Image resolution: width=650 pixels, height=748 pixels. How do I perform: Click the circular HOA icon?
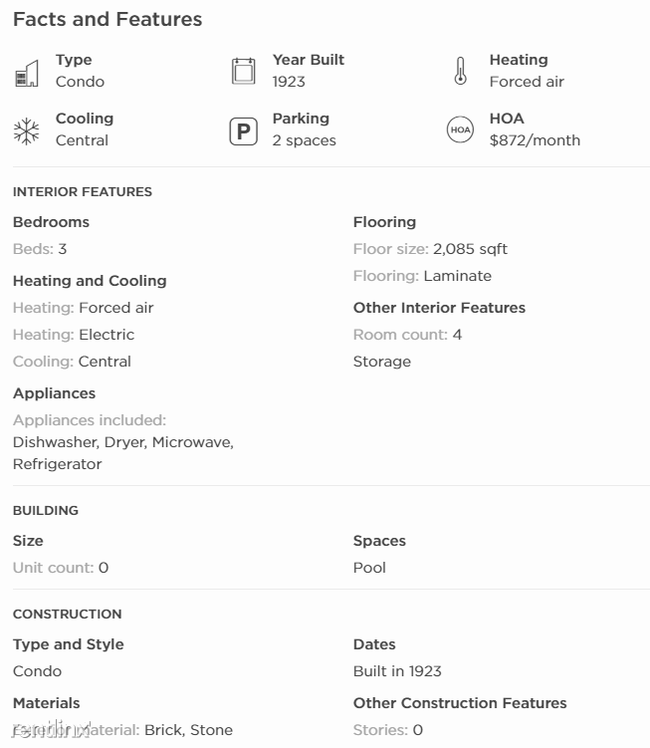pyautogui.click(x=460, y=130)
